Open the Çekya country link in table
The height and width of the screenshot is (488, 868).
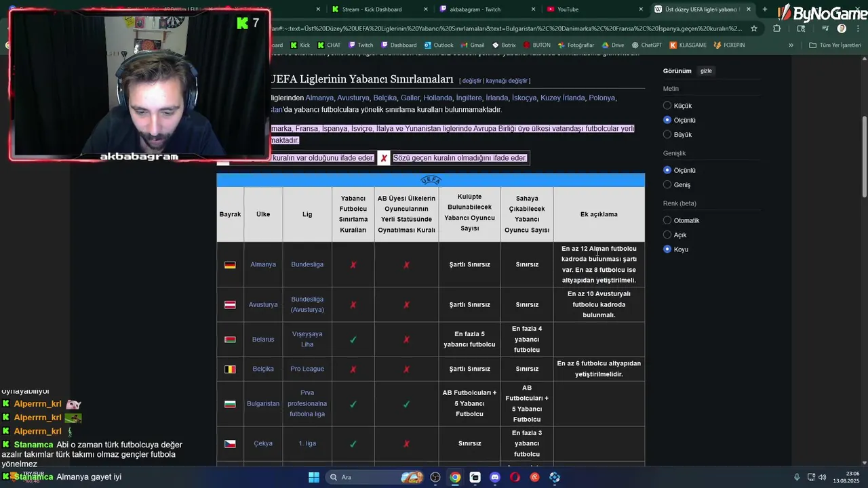263,443
